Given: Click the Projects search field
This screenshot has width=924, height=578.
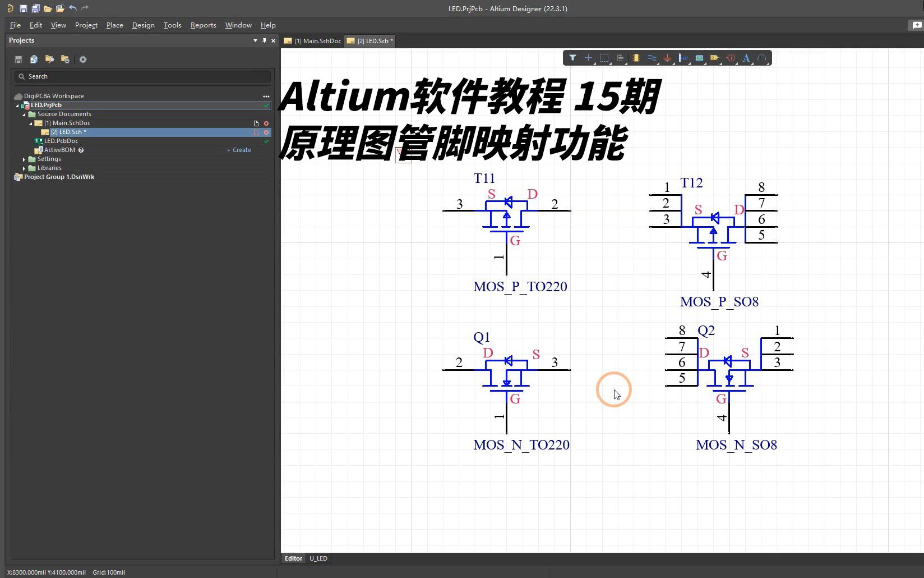Looking at the screenshot, I should click(143, 76).
